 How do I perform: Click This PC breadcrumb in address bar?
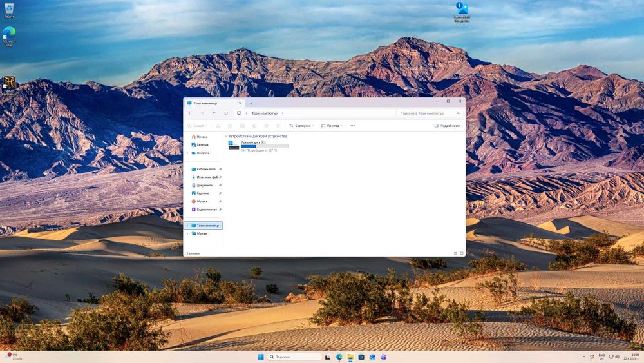tap(265, 113)
